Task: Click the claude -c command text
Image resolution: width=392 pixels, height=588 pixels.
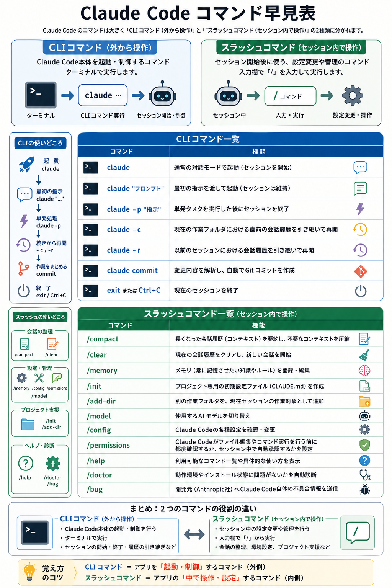Action: (124, 230)
